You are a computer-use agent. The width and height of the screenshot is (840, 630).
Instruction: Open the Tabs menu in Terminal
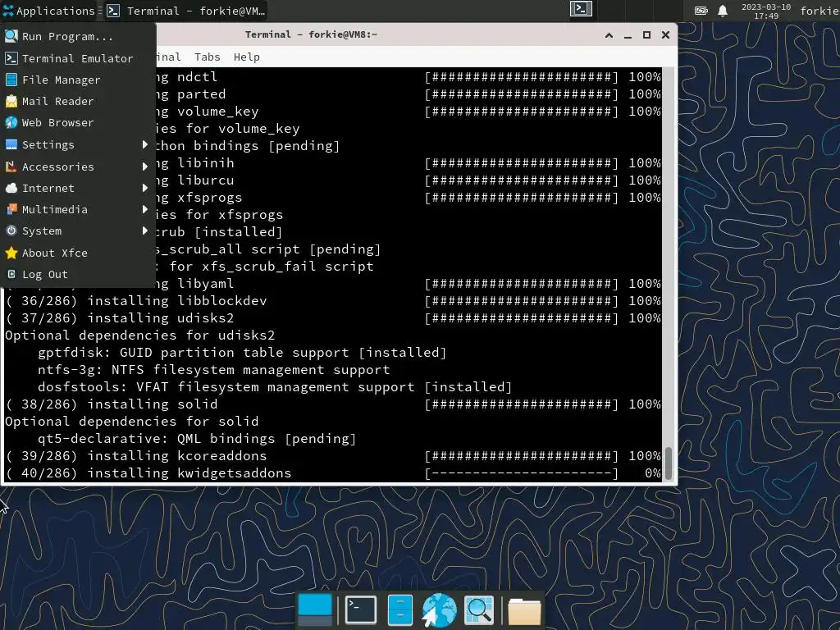(x=207, y=57)
